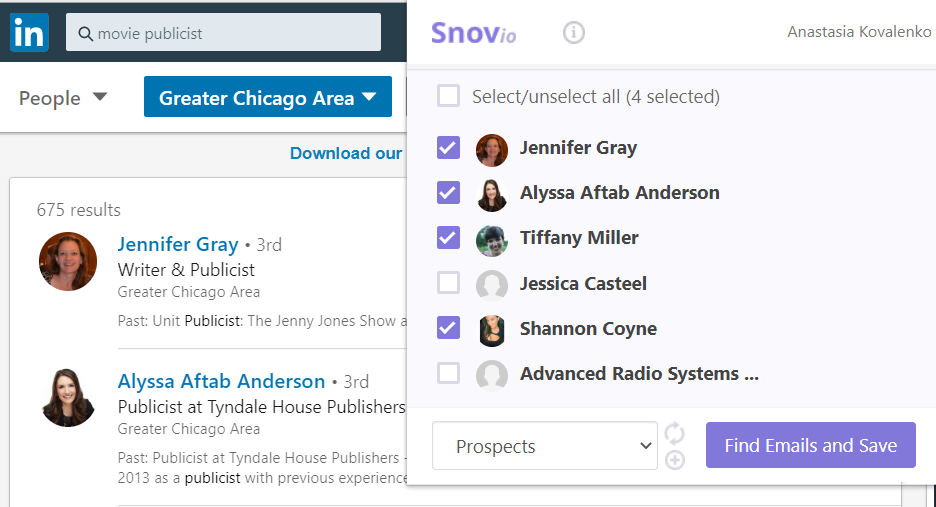Open Jennifer Gray's profile link
This screenshot has height=507, width=936.
point(177,244)
